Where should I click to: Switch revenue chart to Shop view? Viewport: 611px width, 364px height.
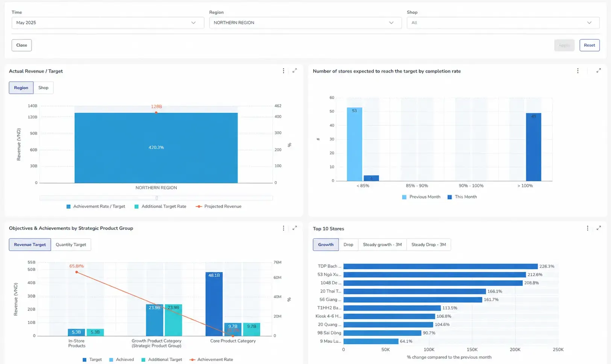tap(43, 88)
